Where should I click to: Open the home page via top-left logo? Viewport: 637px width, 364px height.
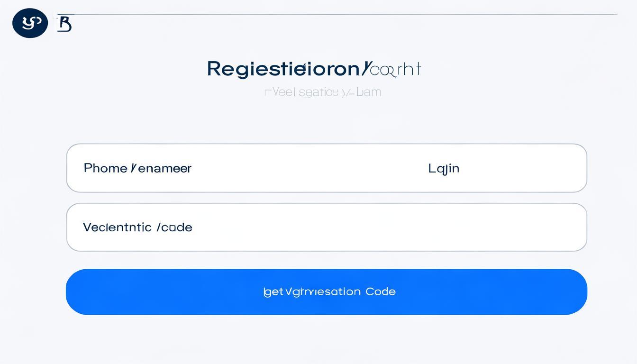pyautogui.click(x=30, y=23)
